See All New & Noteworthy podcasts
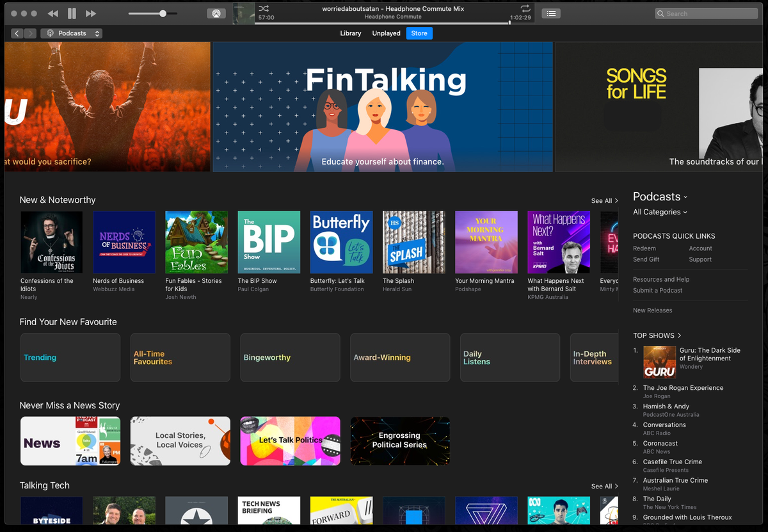The image size is (768, 532). coord(604,201)
